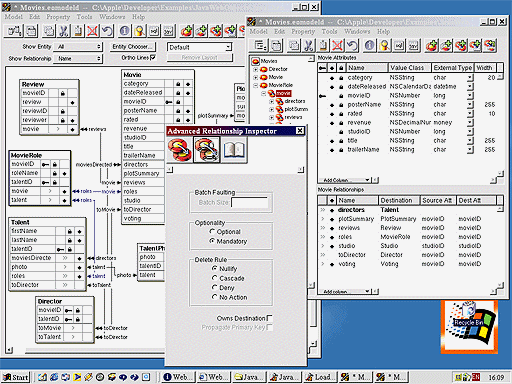Select the Mandatory radio button
The height and width of the screenshot is (384, 512).
coord(212,241)
